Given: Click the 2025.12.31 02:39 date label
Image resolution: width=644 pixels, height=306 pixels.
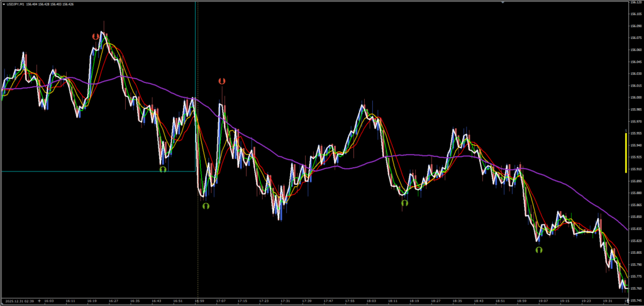Looking at the screenshot, I should pos(19,301).
